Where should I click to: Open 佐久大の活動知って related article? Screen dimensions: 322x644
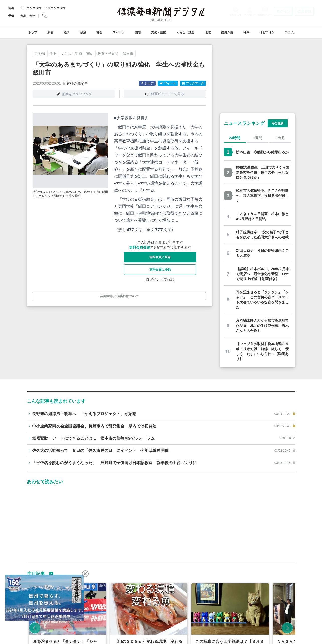100,451
